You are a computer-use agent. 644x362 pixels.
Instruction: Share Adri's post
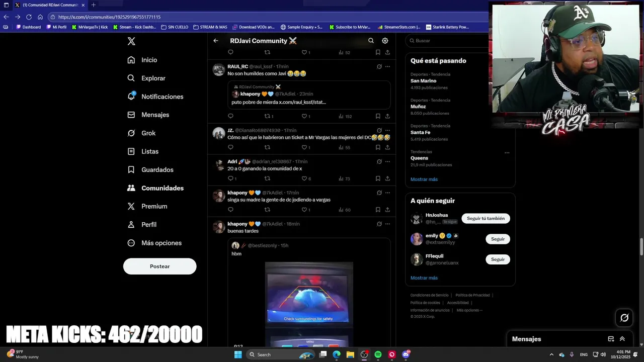click(x=387, y=178)
